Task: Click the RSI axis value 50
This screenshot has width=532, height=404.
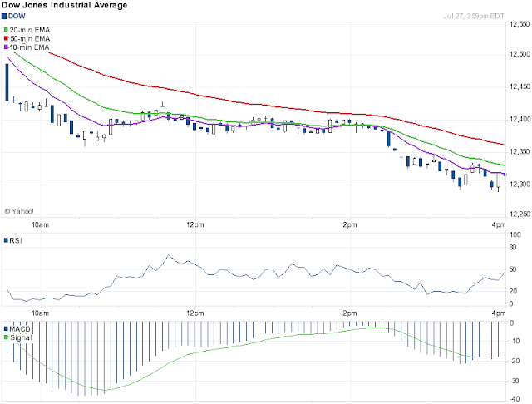Action: (513, 269)
